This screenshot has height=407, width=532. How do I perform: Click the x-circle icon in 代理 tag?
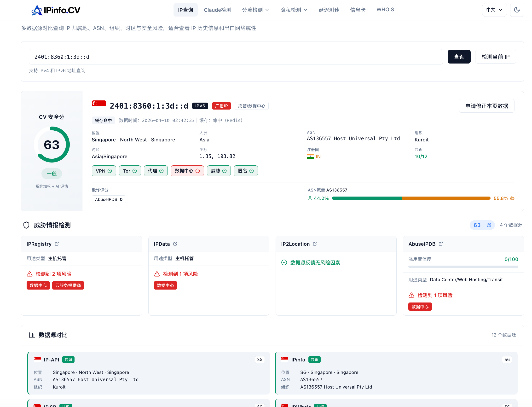point(162,171)
